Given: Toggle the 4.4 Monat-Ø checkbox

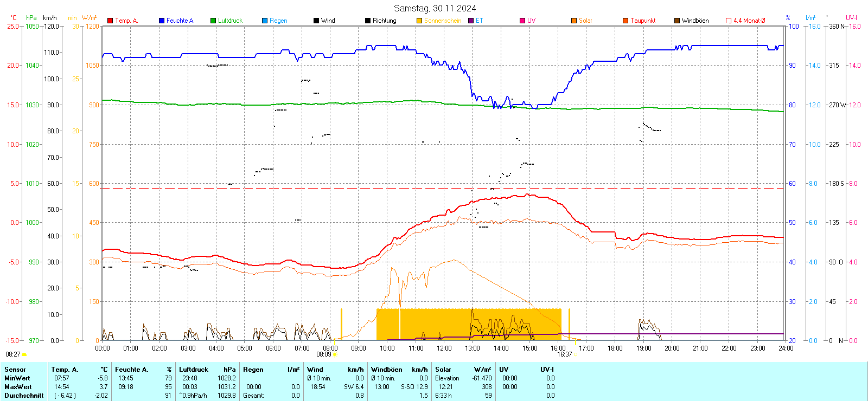Looking at the screenshot, I should pos(729,21).
